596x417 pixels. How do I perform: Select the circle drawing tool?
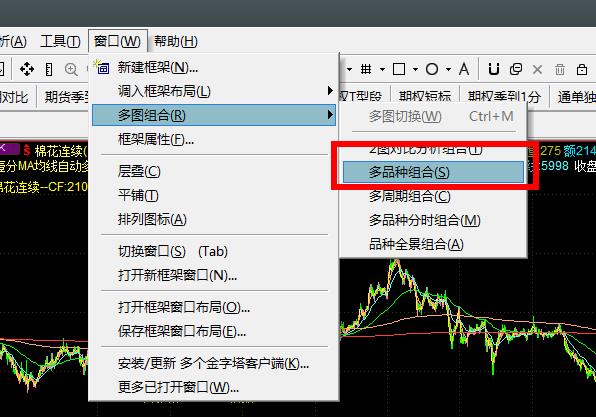click(x=432, y=69)
